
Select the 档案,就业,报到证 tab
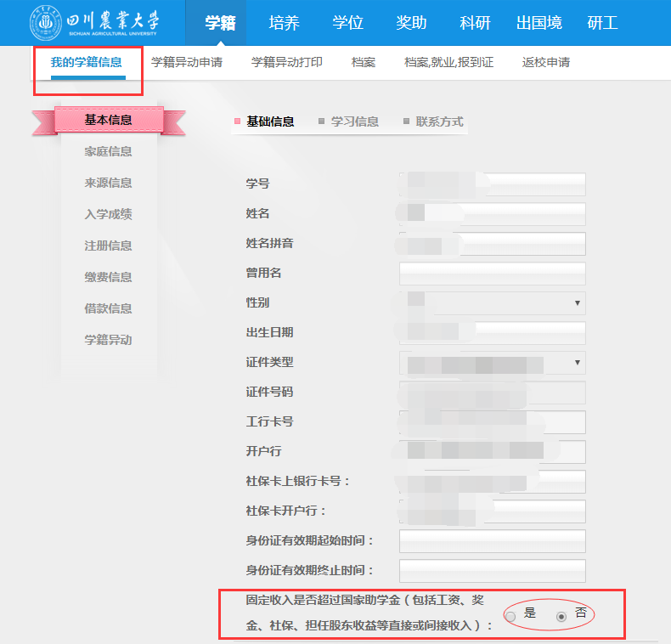(448, 62)
